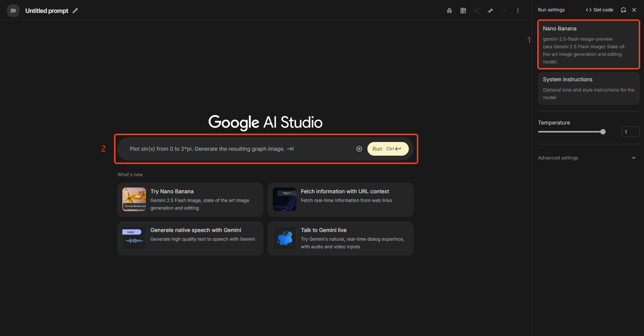644x336 pixels.
Task: Click the Run settings heading
Action: coord(551,10)
